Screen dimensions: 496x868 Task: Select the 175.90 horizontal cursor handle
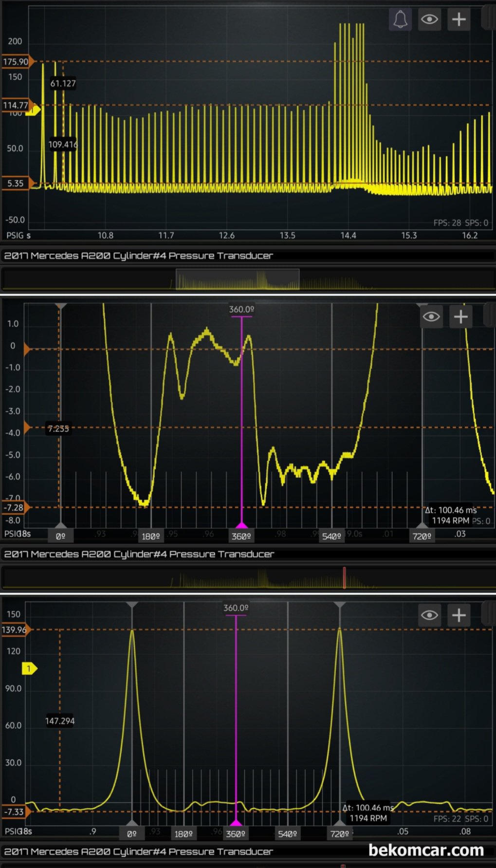click(17, 62)
